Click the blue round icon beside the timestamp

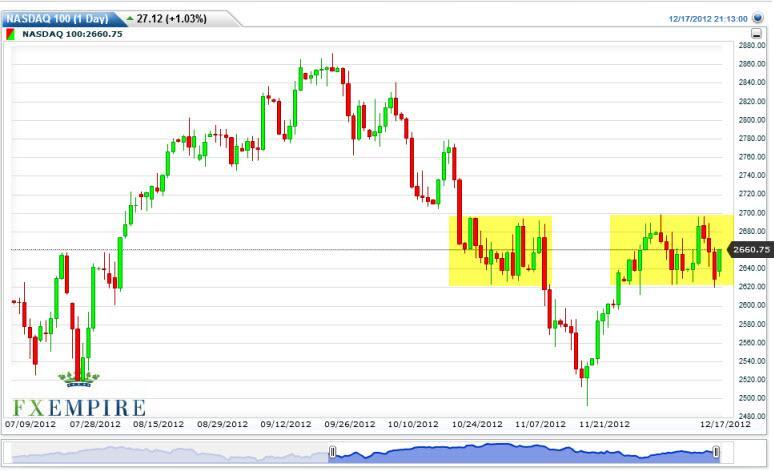click(x=759, y=18)
